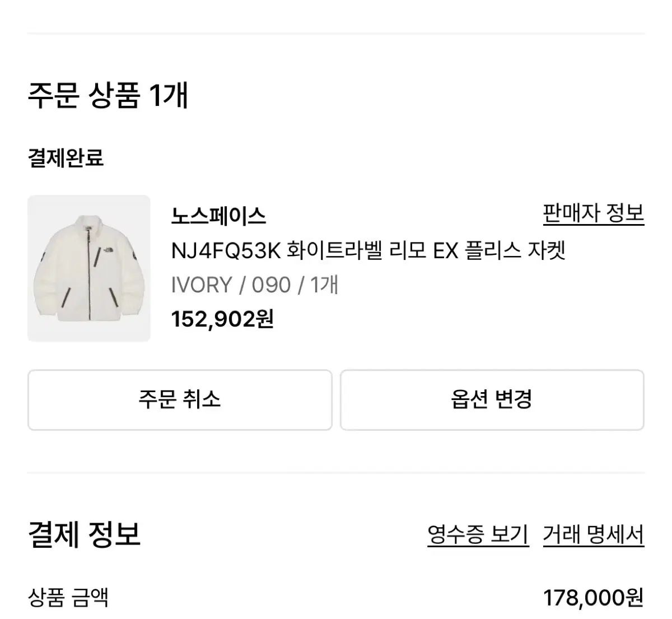Image resolution: width=672 pixels, height=619 pixels.
Task: Select the NJ4FQ53K model code
Action: coord(225,250)
